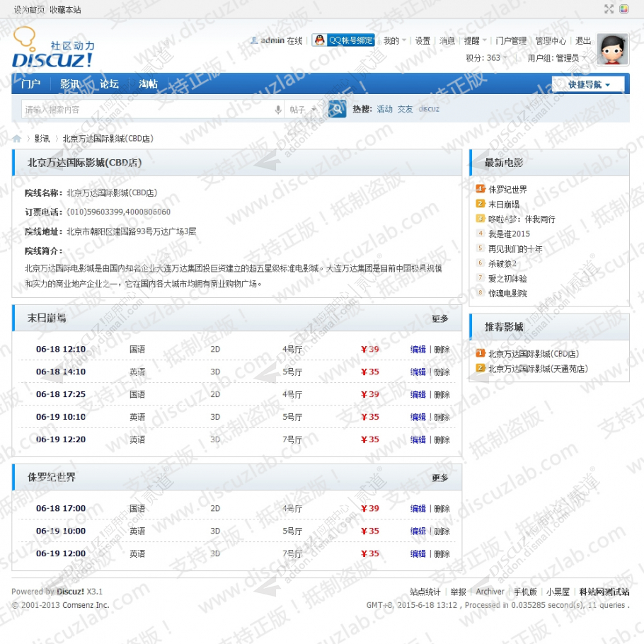Go to the 淘帖 nav tab
Screen dimensions: 644x644
coord(148,84)
